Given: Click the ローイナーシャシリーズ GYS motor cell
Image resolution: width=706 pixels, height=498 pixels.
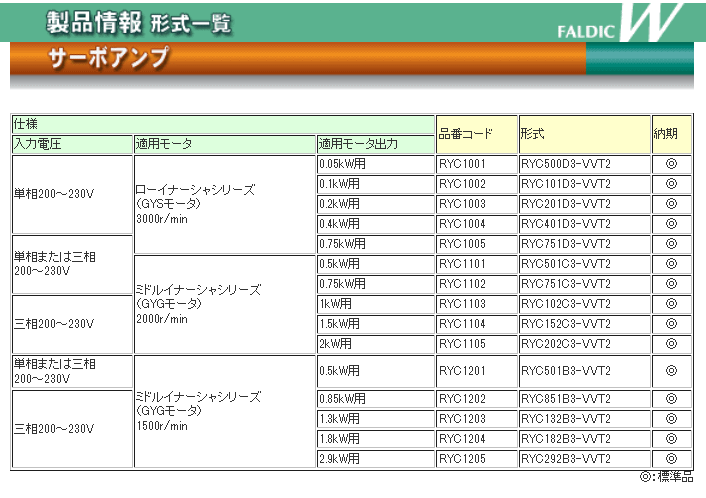Looking at the screenshot, I should tap(225, 204).
